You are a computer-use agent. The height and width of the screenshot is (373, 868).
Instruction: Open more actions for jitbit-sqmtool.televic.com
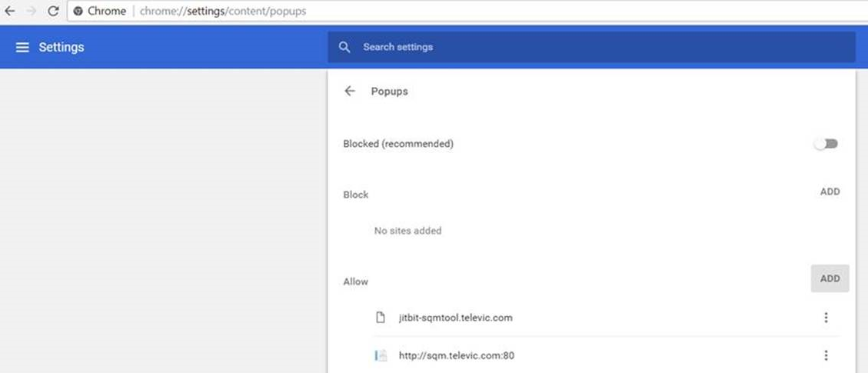[x=826, y=318]
